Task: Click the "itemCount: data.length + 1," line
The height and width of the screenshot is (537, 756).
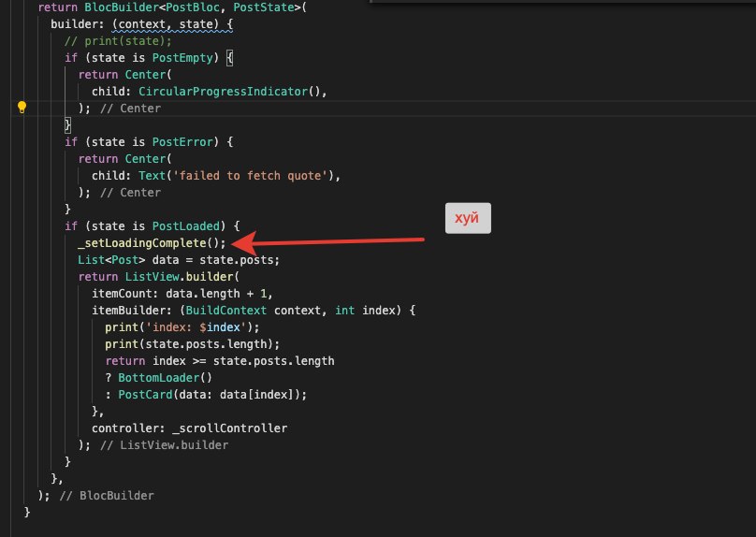Action: pyautogui.click(x=182, y=294)
